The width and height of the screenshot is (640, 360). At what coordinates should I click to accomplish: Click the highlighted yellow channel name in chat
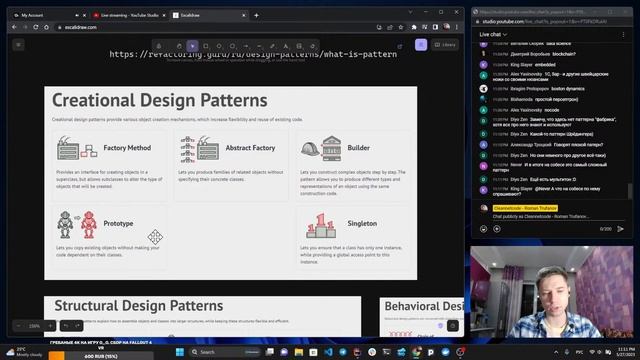tap(525, 208)
